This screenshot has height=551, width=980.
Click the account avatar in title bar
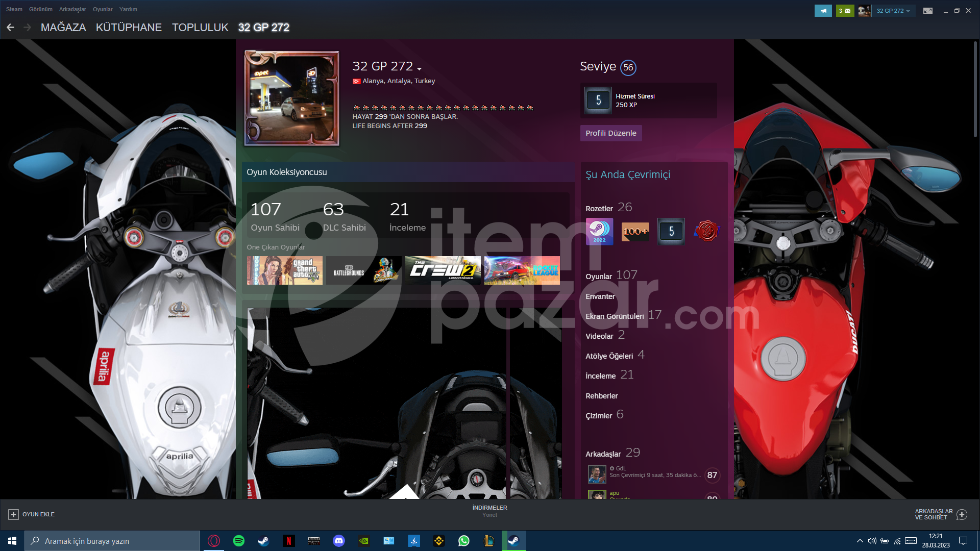(864, 11)
